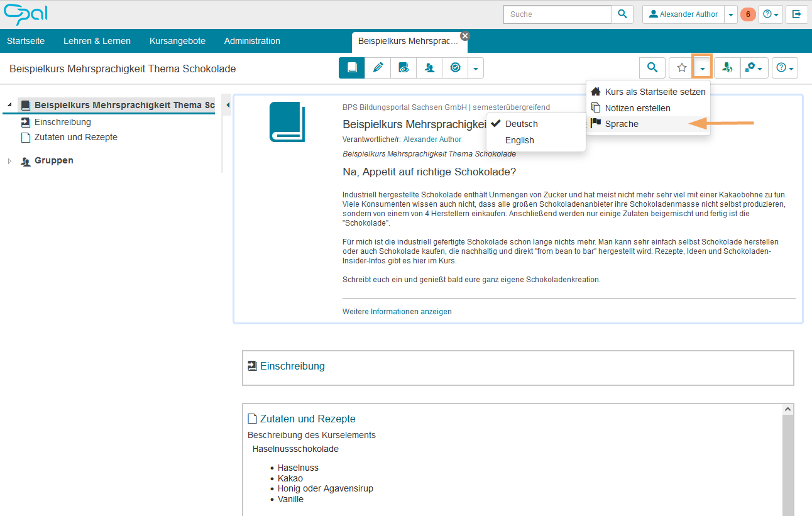Open the members management icon
This screenshot has height=516, width=812.
[429, 68]
